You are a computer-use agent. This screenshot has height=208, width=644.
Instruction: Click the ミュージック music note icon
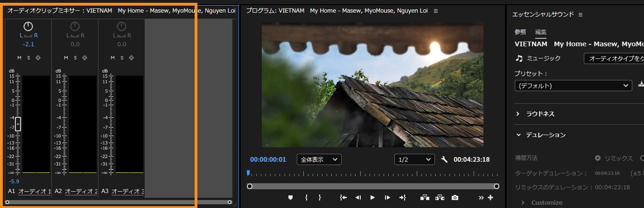click(x=519, y=58)
